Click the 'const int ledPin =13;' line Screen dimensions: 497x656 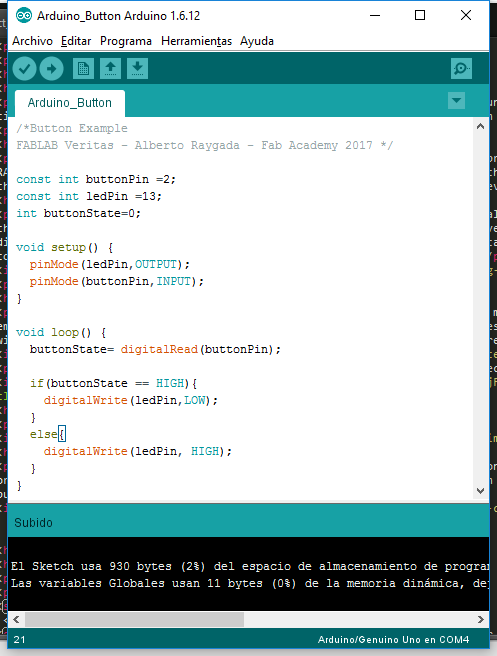coord(89,197)
